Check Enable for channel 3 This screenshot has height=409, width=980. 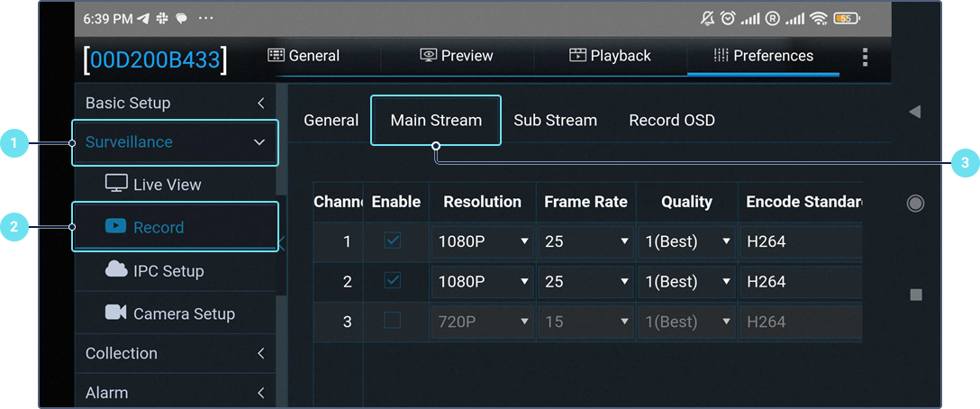pos(393,321)
